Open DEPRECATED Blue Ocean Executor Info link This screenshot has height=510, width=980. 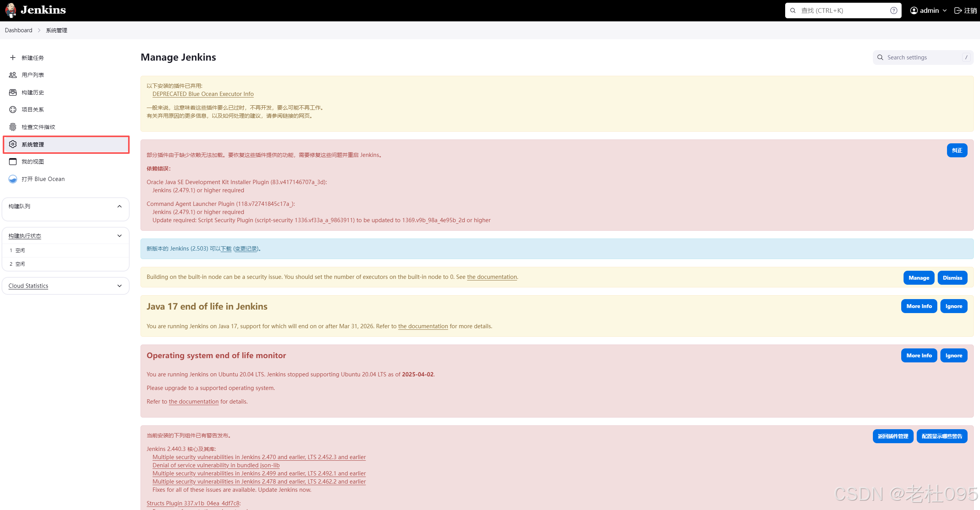pos(203,94)
